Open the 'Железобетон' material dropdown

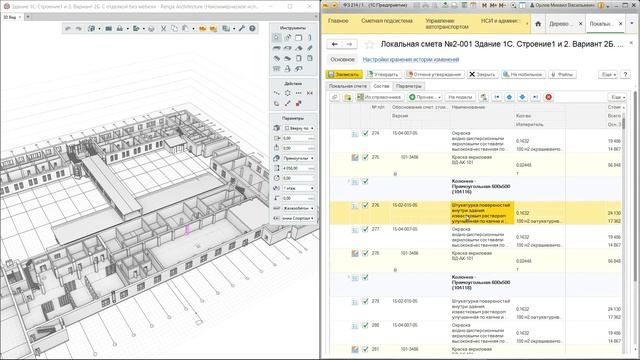point(299,208)
